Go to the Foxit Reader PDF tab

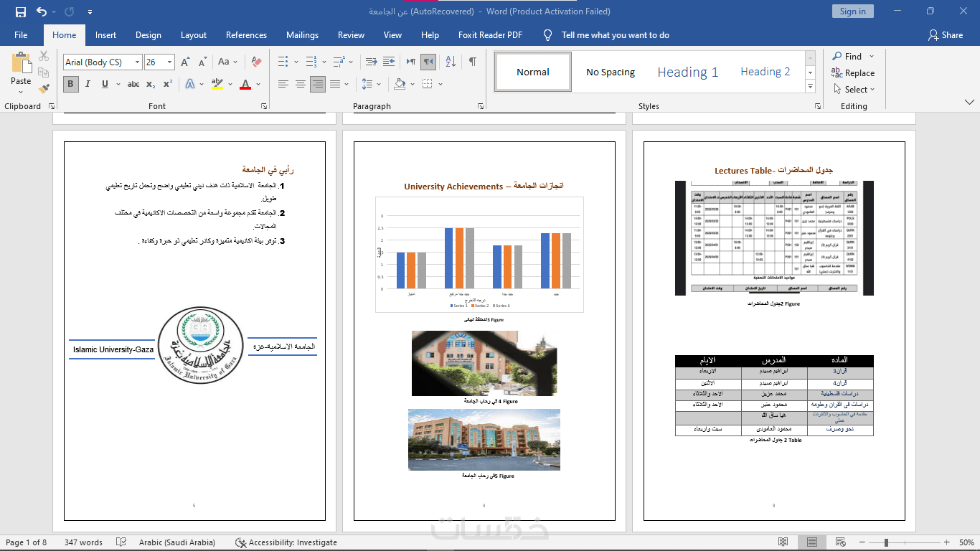tap(491, 35)
